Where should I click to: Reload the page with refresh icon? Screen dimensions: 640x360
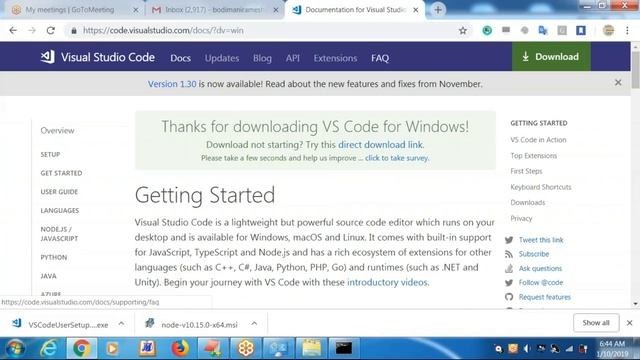[51, 31]
